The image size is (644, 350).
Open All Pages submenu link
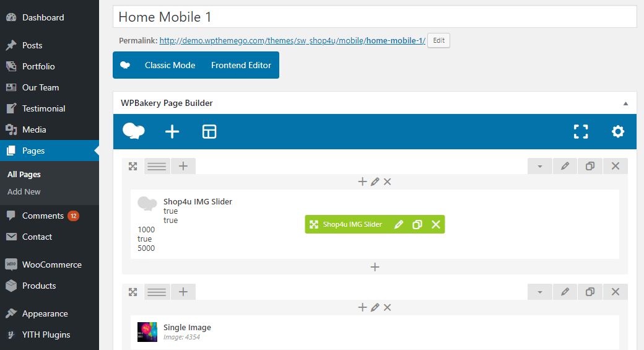(x=24, y=174)
